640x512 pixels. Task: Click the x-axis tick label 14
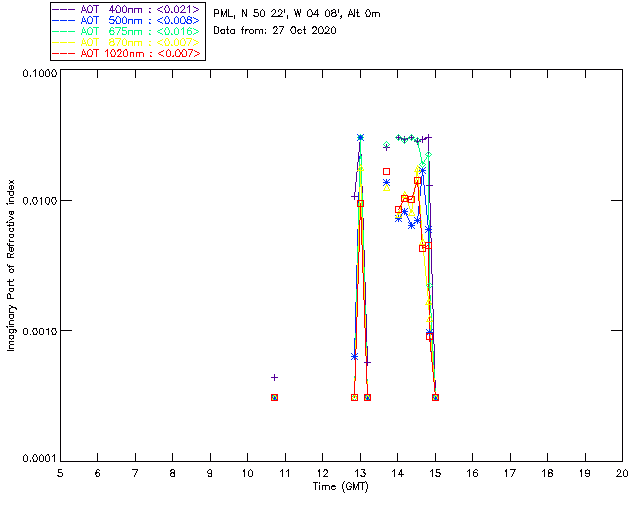point(398,473)
